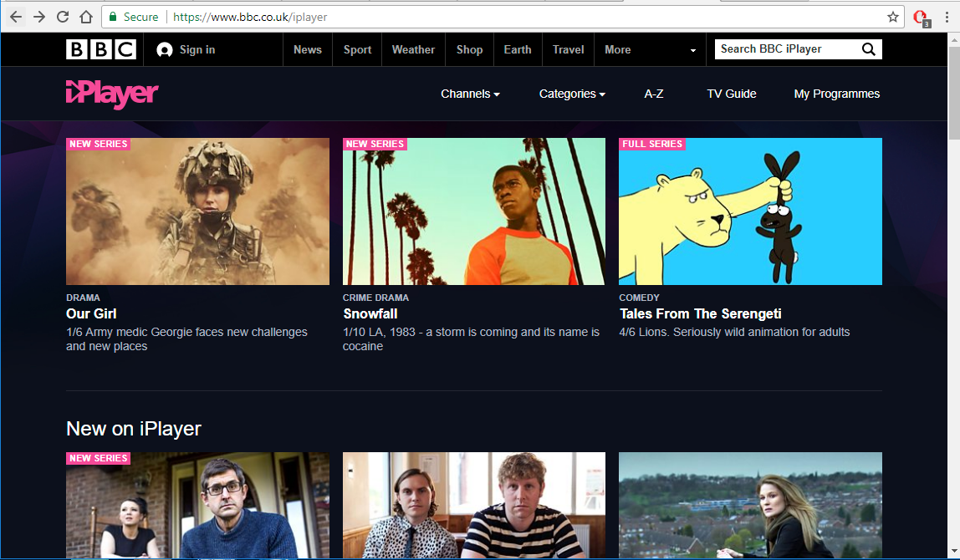The height and width of the screenshot is (560, 960).
Task: Click the 'New on iPlayer' heading
Action: (134, 429)
